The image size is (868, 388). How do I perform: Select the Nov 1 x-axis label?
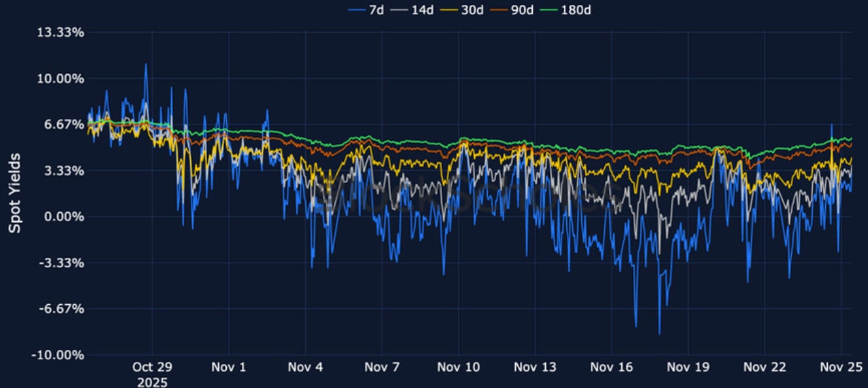229,368
